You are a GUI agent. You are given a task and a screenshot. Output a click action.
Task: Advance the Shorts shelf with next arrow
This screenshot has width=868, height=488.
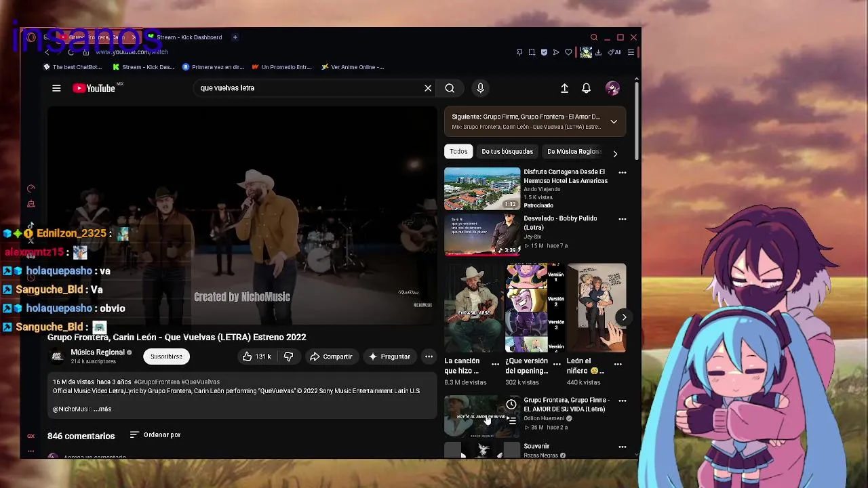coord(624,317)
